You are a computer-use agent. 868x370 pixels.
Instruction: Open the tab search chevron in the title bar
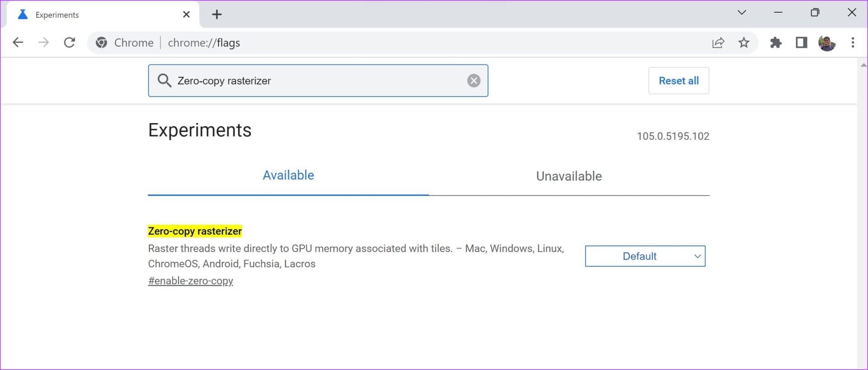coord(741,12)
